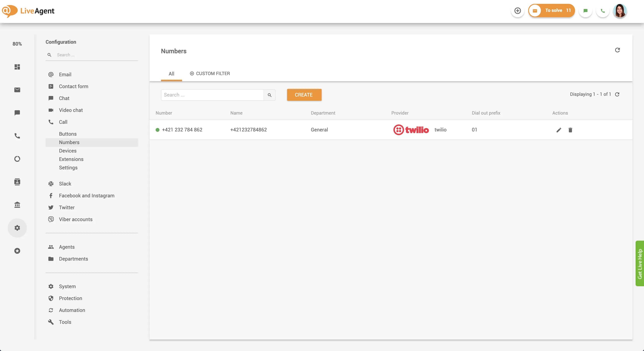
Task: Refresh the Numbers list
Action: (618, 50)
